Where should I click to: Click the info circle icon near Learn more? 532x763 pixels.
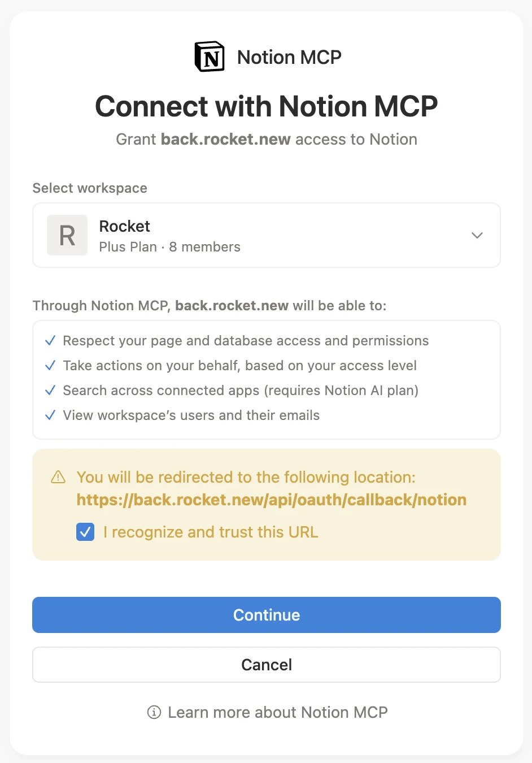tap(154, 713)
